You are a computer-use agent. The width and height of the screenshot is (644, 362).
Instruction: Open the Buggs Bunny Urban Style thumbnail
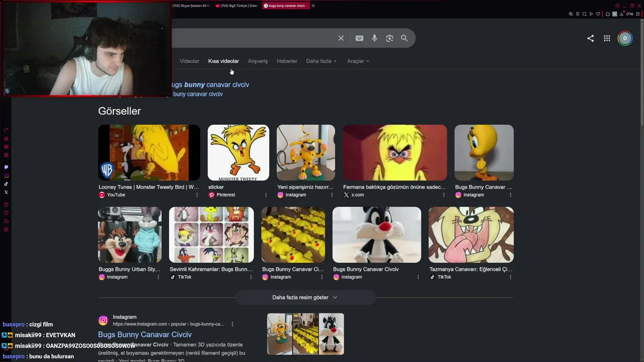(130, 235)
